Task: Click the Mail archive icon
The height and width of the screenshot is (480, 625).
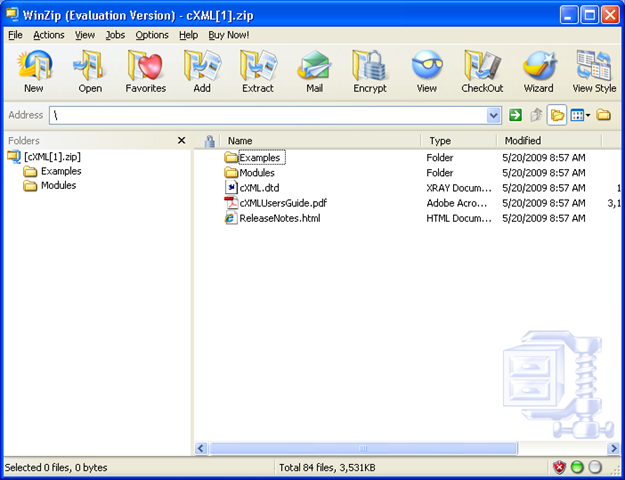Action: pos(314,71)
